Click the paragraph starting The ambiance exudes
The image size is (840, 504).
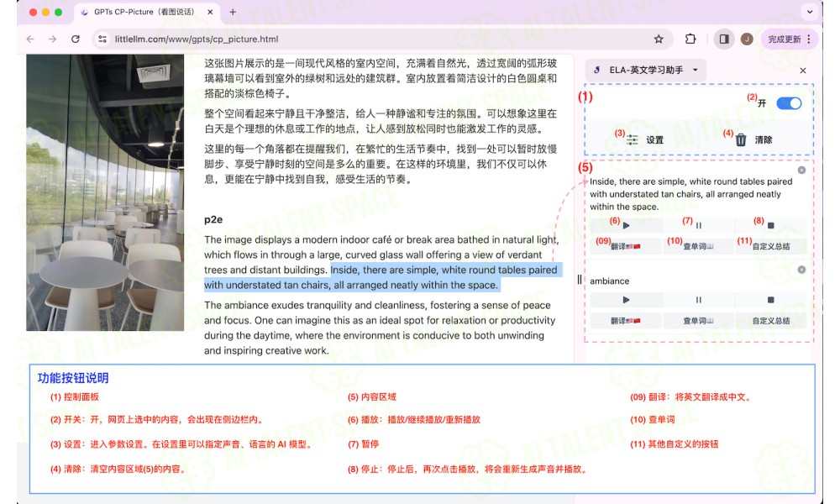381,328
